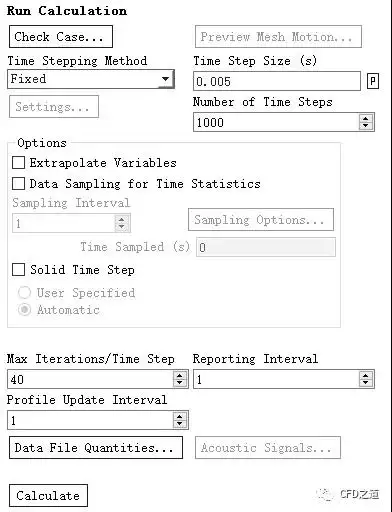Increase Profile Update Interval with up arrow

(180, 416)
